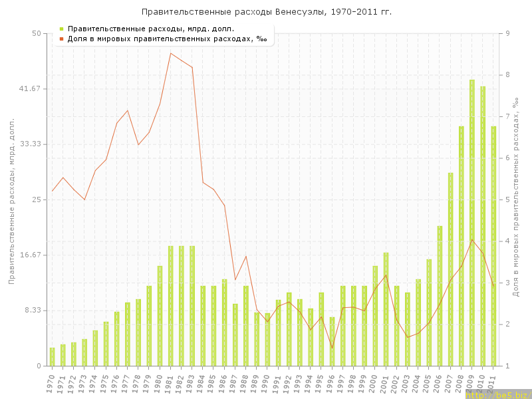Select the tallest bar, for year 2009
This screenshot has height=399, width=532.
pyautogui.click(x=472, y=223)
